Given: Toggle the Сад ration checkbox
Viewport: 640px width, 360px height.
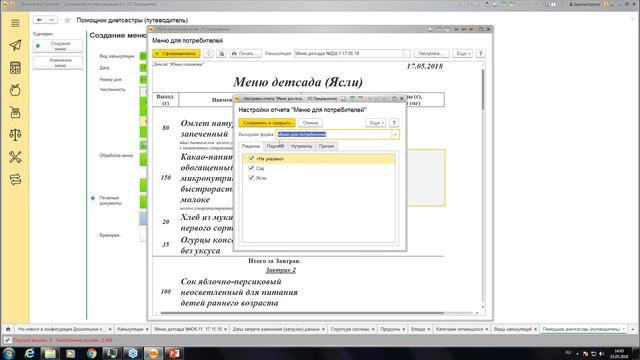Looking at the screenshot, I should [x=251, y=168].
